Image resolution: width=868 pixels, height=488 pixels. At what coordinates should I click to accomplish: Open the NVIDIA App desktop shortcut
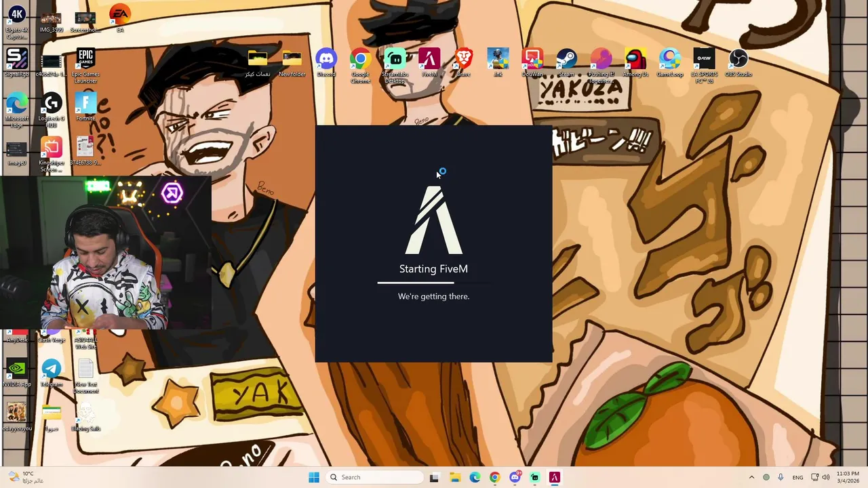point(16,373)
